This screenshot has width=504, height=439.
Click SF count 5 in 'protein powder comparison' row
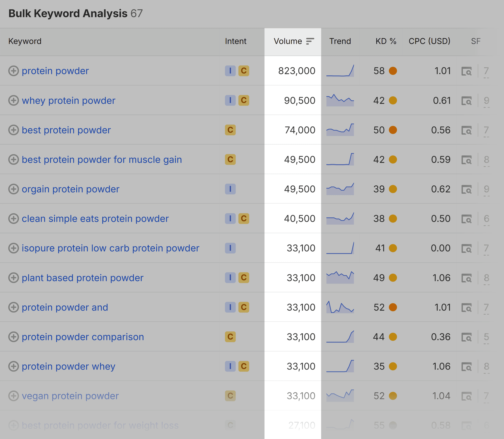point(486,337)
